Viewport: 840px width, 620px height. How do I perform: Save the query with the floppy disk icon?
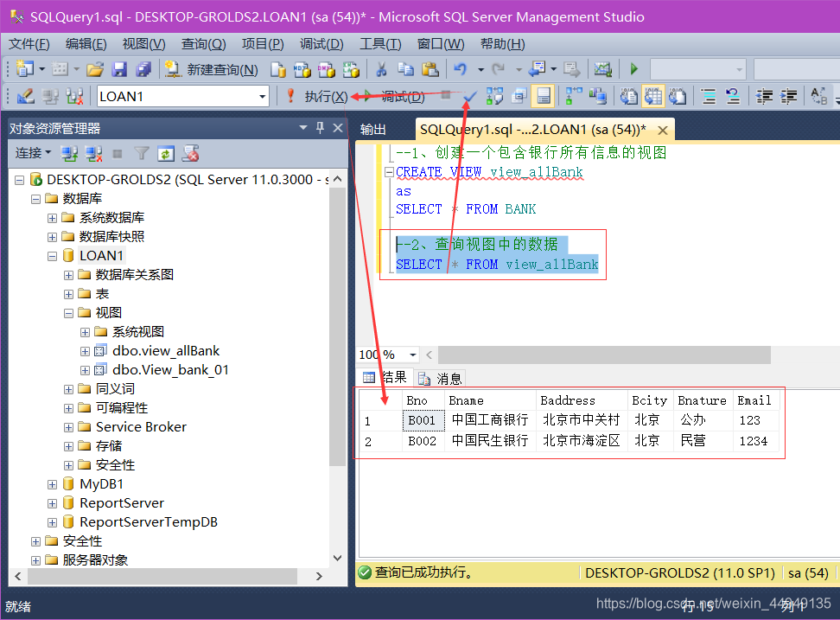coord(119,69)
